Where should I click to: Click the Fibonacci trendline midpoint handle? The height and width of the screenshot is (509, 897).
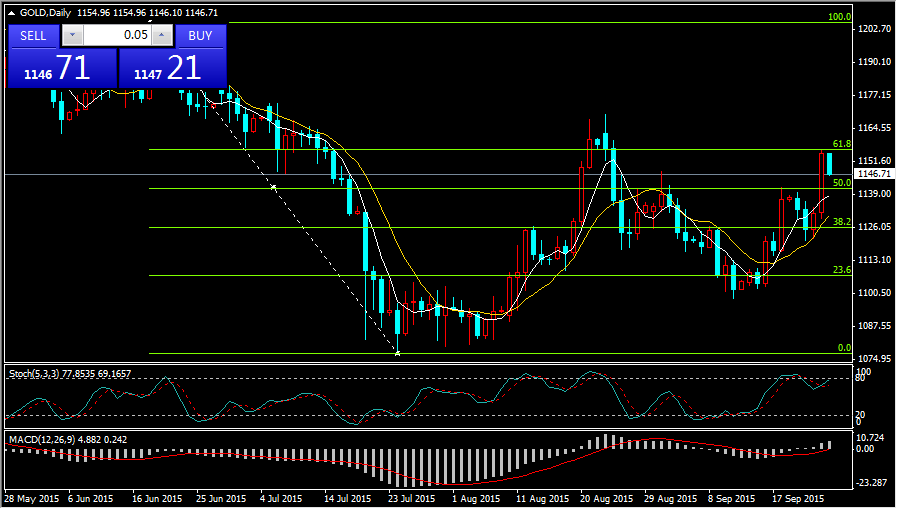tap(273, 187)
